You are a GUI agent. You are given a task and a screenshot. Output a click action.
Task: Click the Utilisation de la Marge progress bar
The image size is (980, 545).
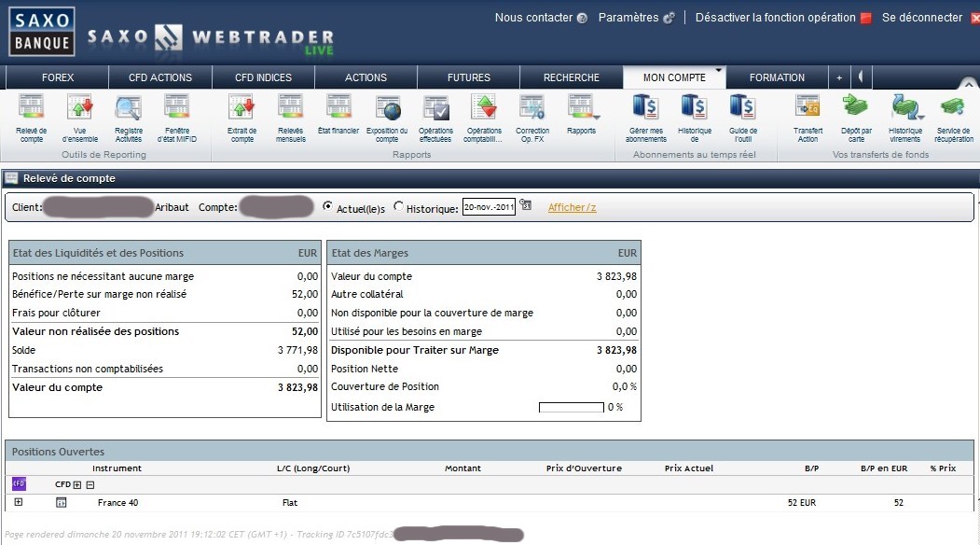[572, 407]
